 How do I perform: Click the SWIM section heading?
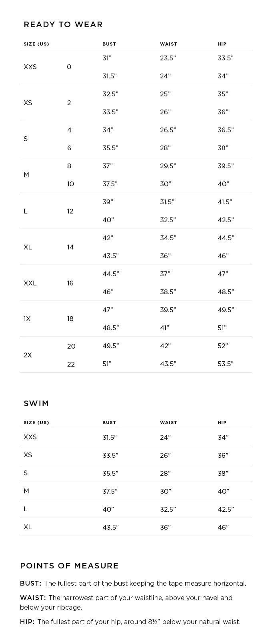(x=36, y=403)
